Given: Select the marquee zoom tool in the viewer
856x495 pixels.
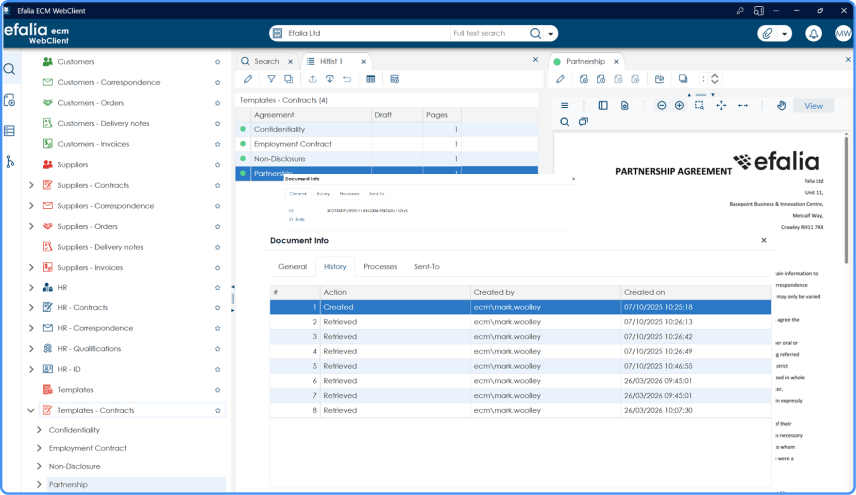Looking at the screenshot, I should pyautogui.click(x=699, y=105).
